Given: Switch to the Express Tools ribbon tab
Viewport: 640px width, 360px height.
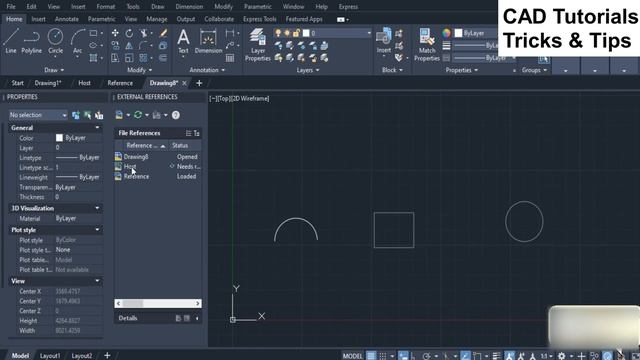Looking at the screenshot, I should [260, 19].
